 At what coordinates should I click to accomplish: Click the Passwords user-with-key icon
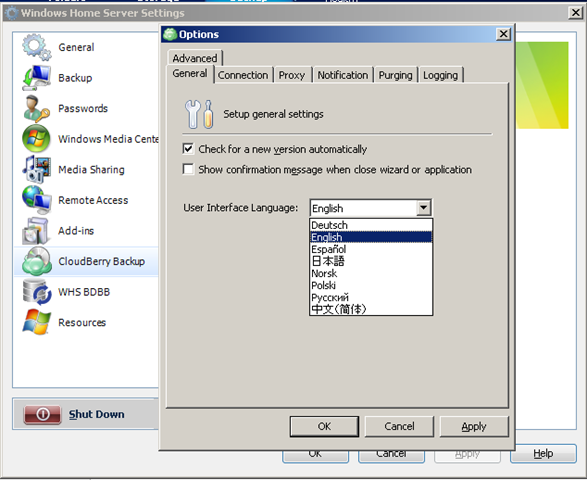(36, 109)
